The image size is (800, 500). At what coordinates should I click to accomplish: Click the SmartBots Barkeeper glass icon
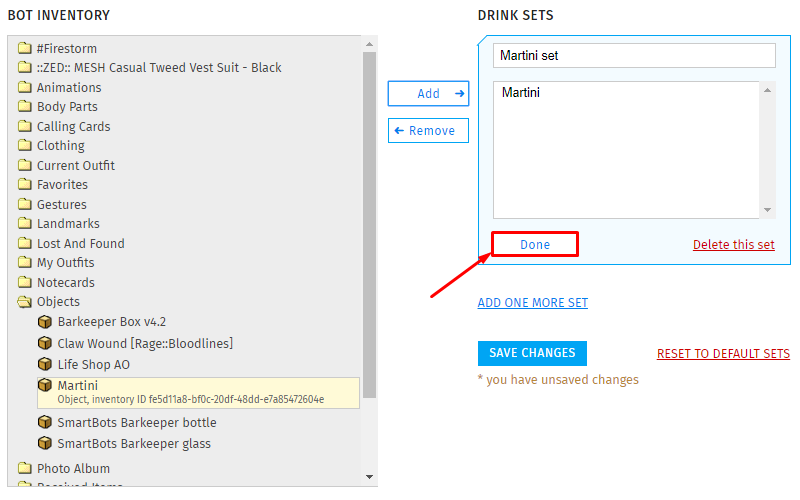(45, 443)
